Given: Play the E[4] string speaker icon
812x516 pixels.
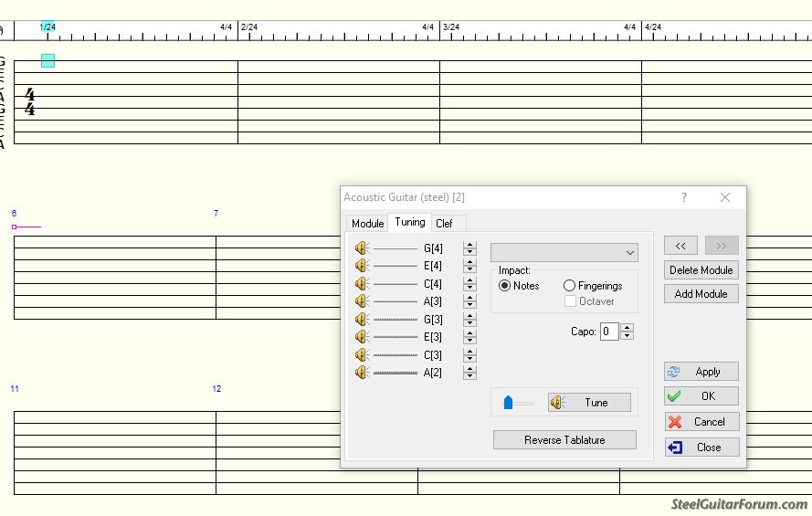Looking at the screenshot, I should pos(362,266).
